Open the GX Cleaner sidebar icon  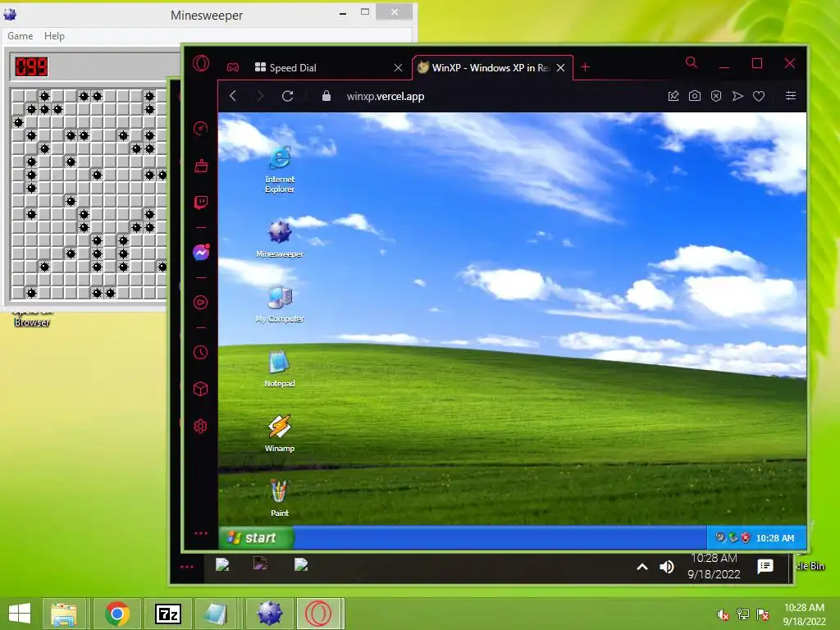[x=201, y=166]
